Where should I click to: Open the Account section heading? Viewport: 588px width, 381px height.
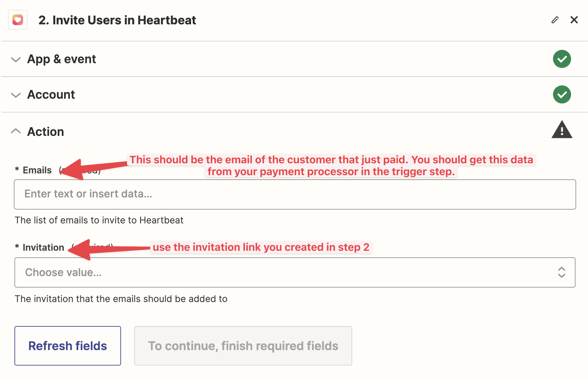[x=51, y=95]
